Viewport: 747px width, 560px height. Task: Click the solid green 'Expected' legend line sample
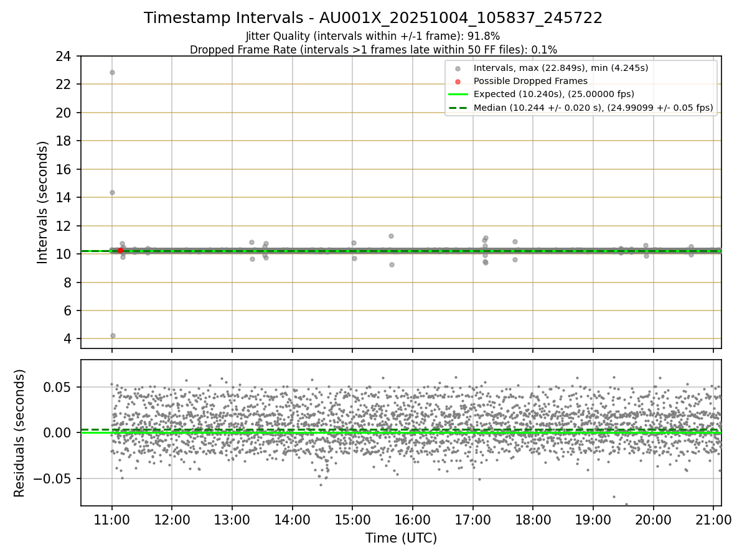[x=458, y=95]
